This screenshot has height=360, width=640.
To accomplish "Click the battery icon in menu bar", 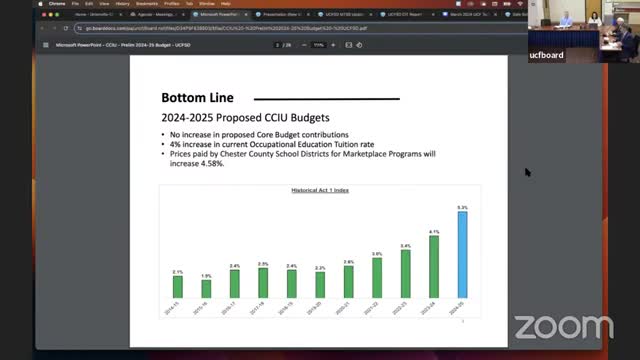I will pos(507,4).
